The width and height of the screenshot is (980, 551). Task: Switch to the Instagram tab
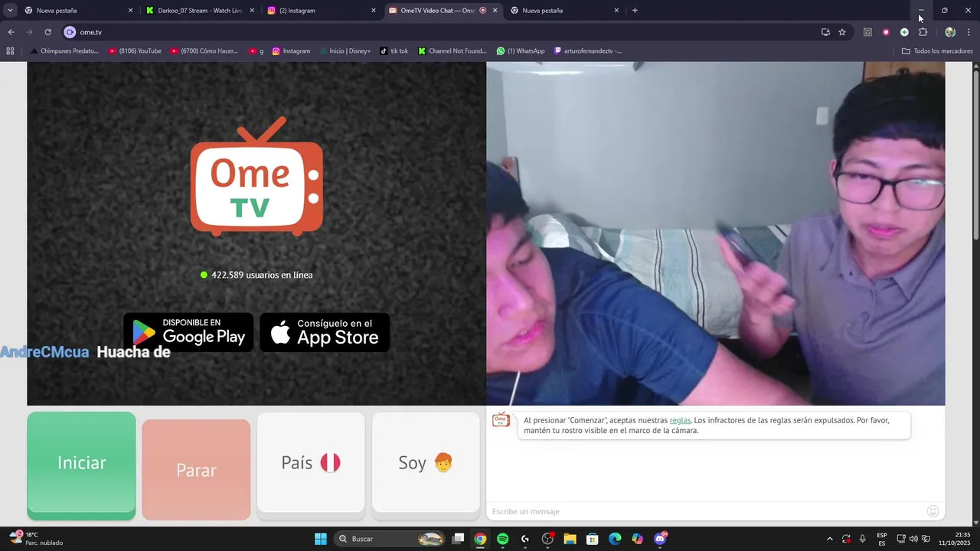click(x=322, y=11)
